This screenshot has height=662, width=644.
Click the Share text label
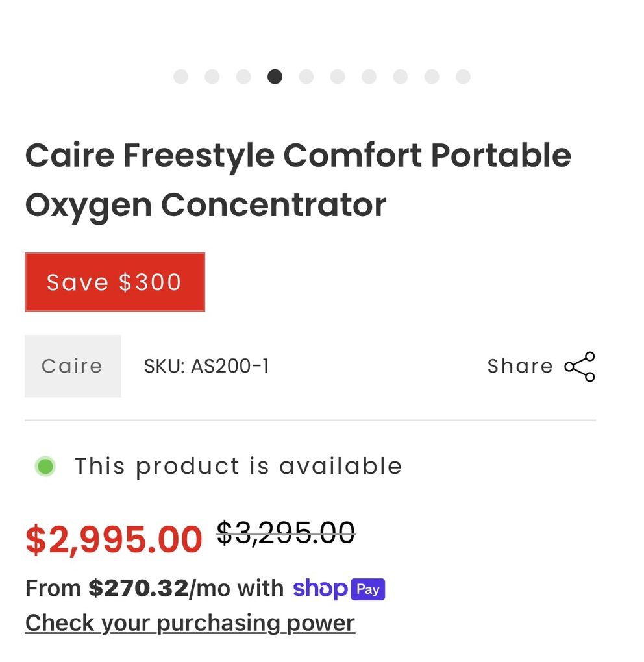520,367
